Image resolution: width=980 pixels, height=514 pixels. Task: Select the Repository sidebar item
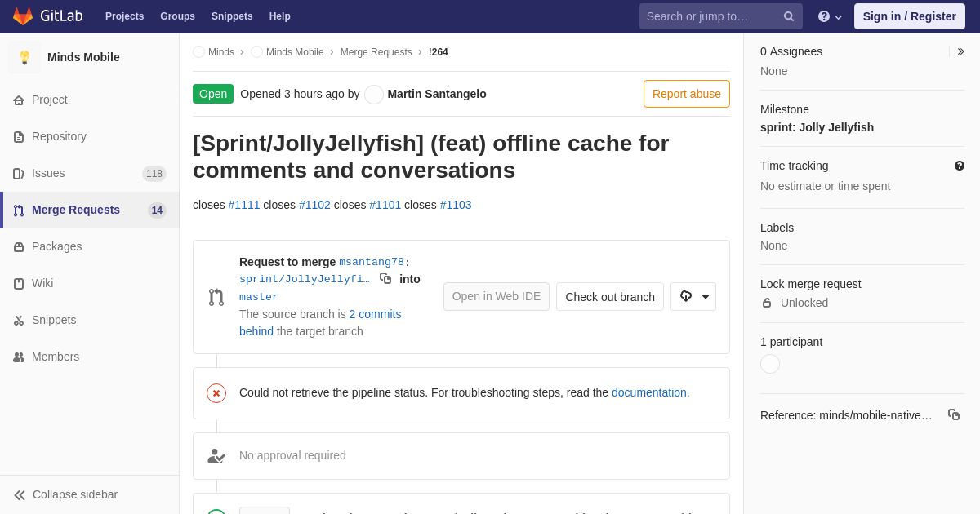90,136
